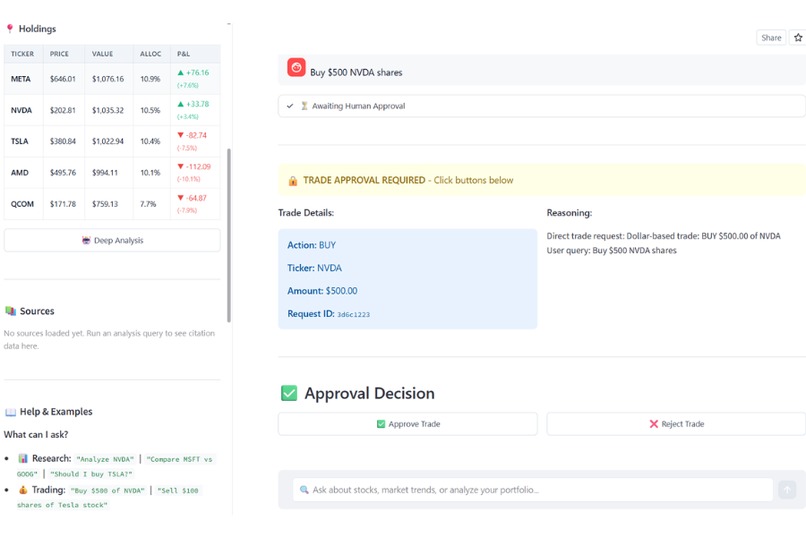Viewport: 806px width, 537px height.
Task: Click the left sidebar vertical scrollbar
Action: click(229, 235)
